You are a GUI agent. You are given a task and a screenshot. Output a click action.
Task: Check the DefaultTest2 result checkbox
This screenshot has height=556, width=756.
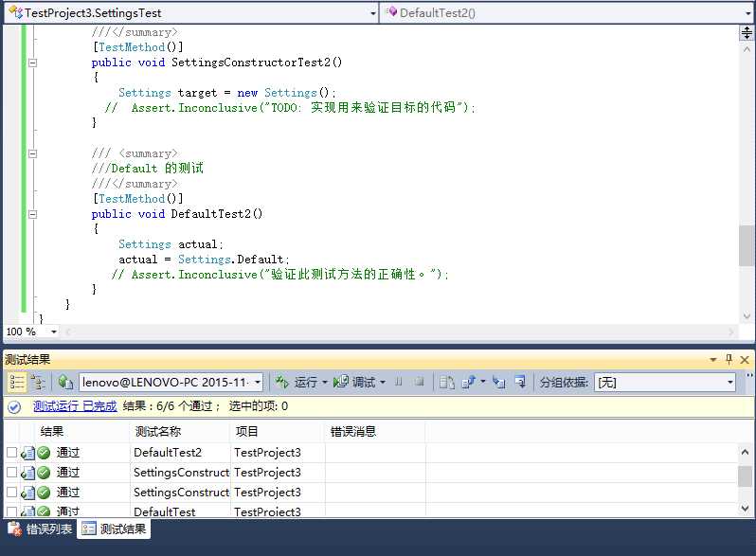click(x=11, y=453)
